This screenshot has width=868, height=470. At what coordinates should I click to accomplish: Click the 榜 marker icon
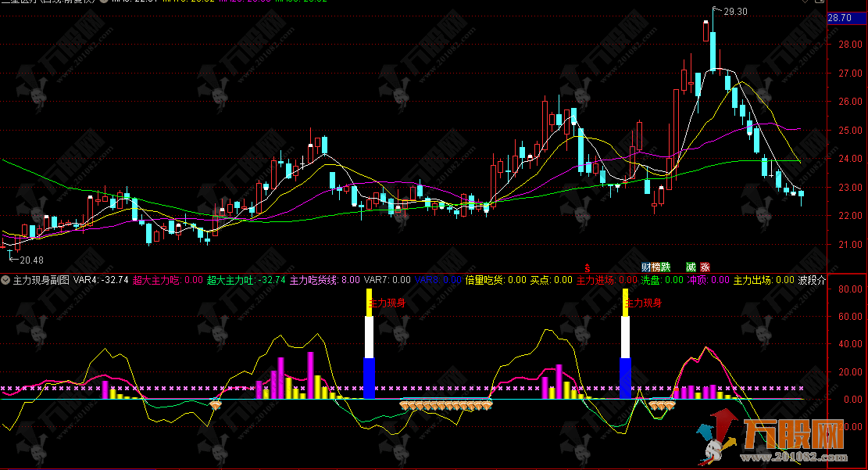(655, 267)
